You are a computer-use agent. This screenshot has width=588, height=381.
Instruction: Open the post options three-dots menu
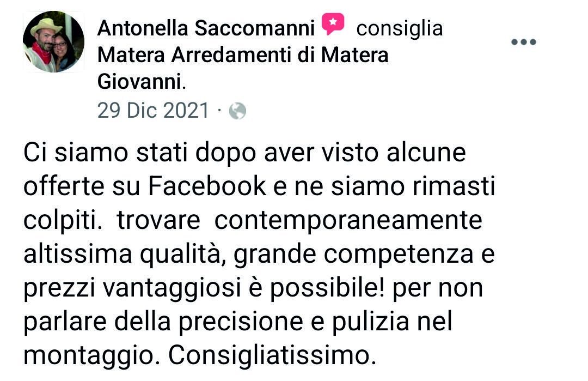[x=524, y=41]
